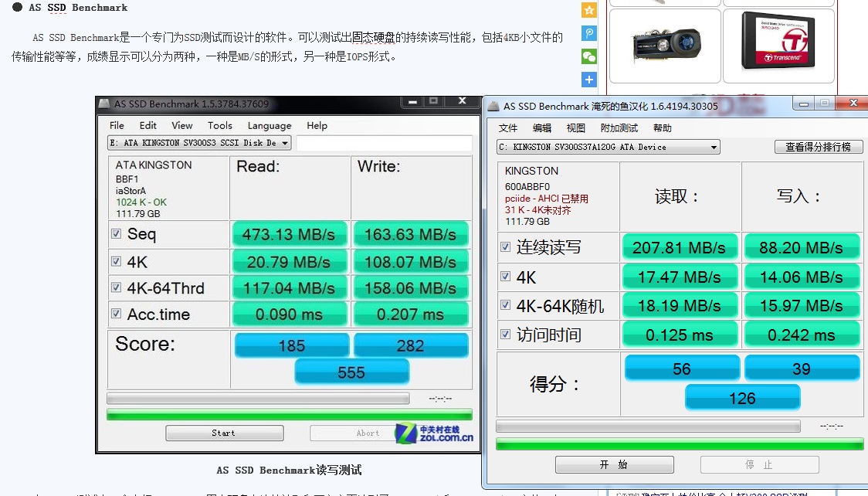Click the green progress bar in English window
This screenshot has height=496, width=868.
click(290, 415)
